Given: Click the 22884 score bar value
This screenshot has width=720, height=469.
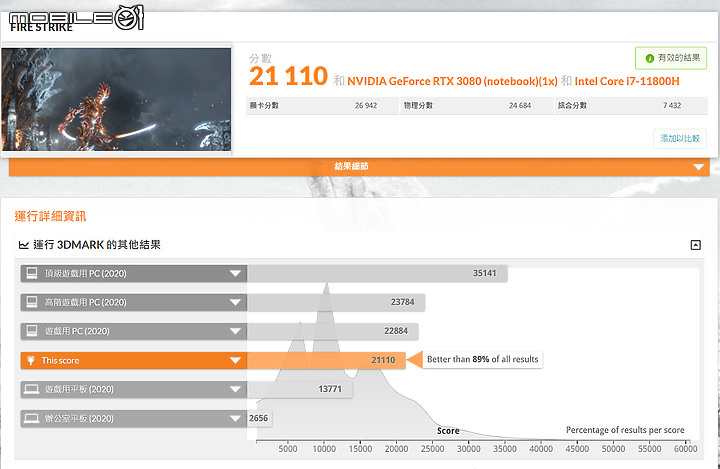Looking at the screenshot, I should 396,331.
